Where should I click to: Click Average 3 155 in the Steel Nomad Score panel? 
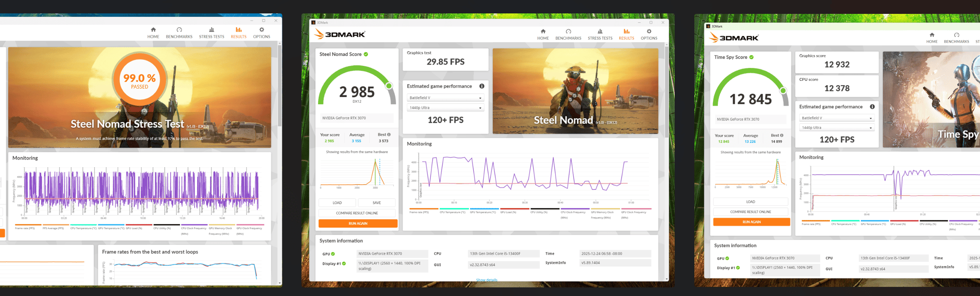click(x=356, y=138)
